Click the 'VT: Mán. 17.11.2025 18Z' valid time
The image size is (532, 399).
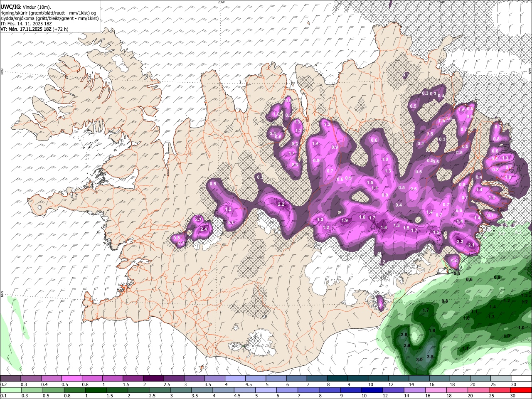pos(26,29)
